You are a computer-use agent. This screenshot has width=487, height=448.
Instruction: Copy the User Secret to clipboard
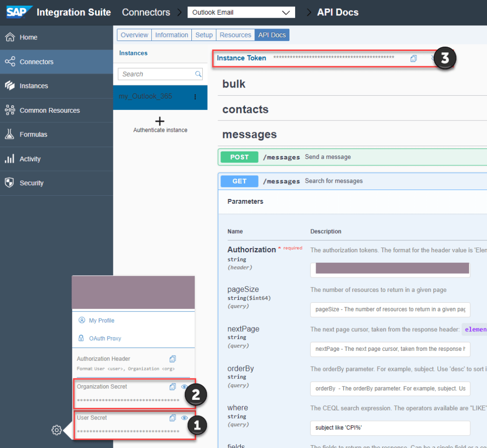coord(173,418)
